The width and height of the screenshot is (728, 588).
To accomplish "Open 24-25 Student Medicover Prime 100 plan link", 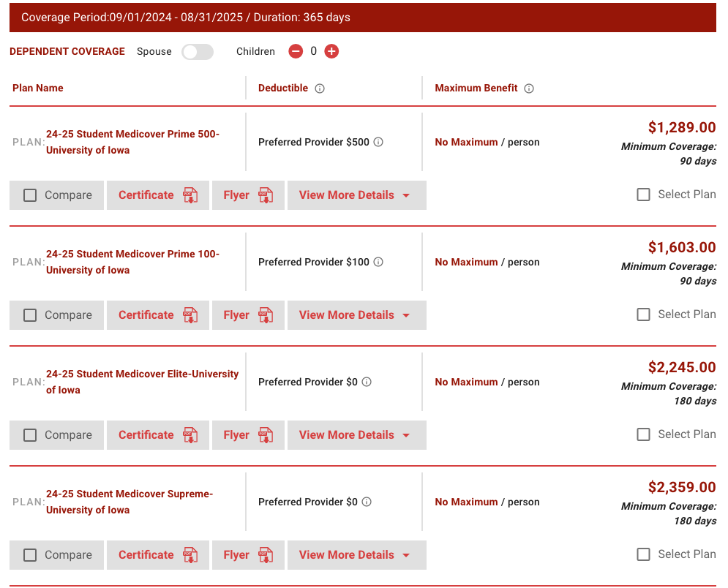I will [x=132, y=262].
